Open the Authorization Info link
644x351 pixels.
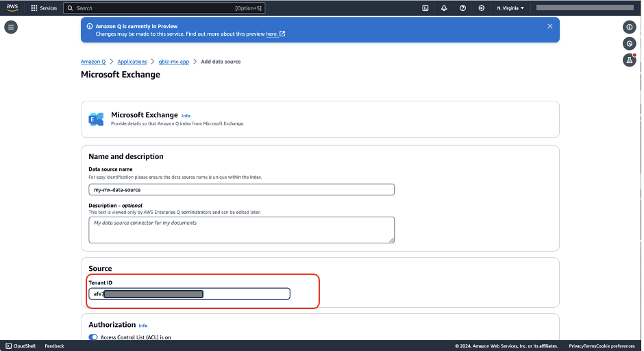pos(143,326)
